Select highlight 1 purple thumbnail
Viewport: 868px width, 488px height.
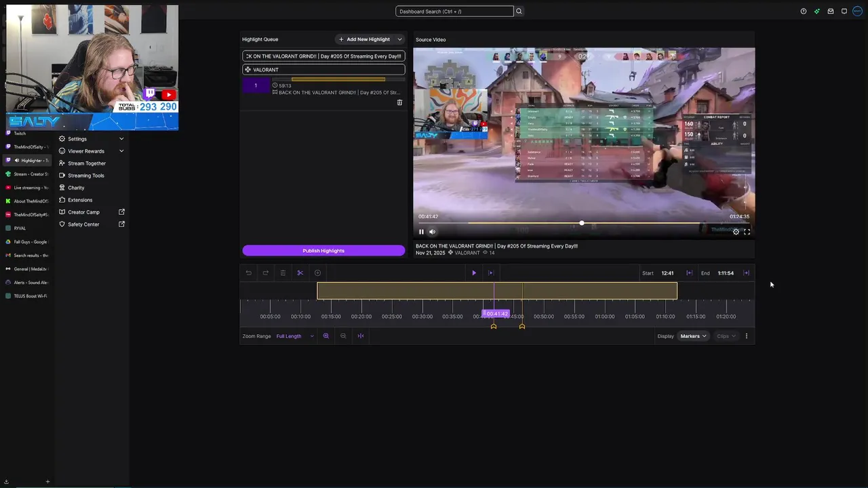256,85
